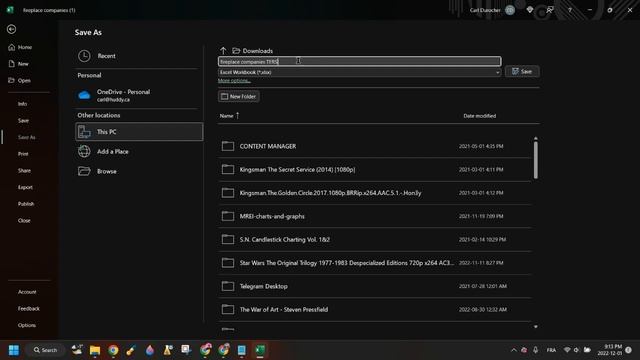
Task: Click the folder icon beside Telegram Desktop
Action: point(228,286)
